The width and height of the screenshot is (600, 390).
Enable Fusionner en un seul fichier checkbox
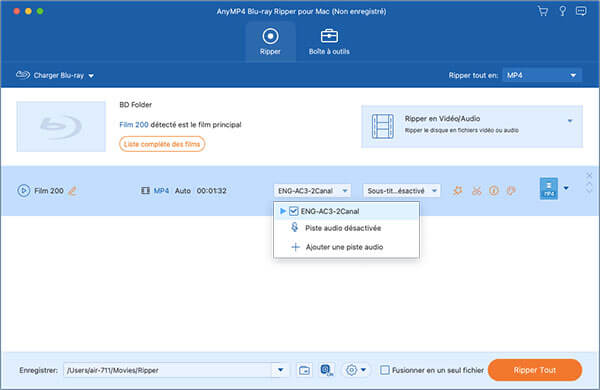385,370
